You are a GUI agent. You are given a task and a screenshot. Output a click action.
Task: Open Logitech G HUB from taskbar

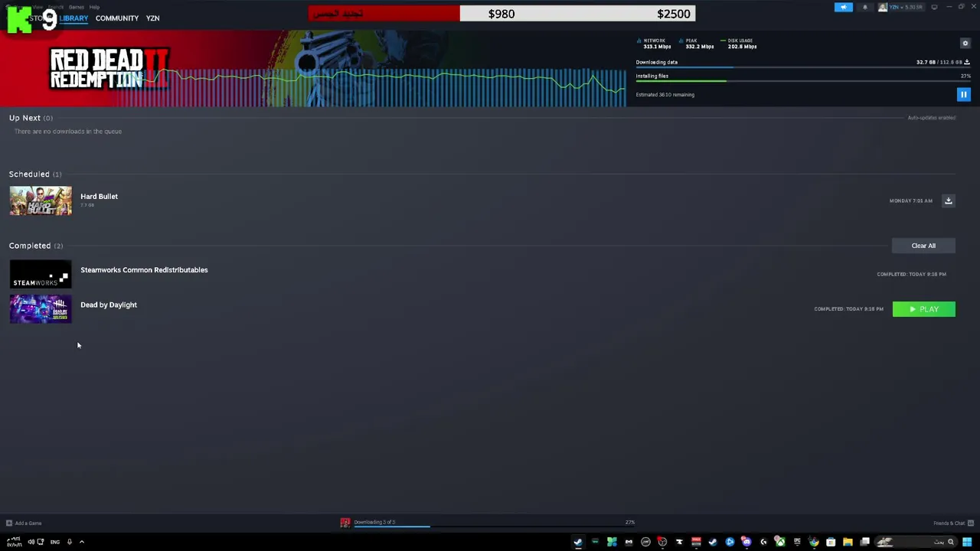point(763,542)
